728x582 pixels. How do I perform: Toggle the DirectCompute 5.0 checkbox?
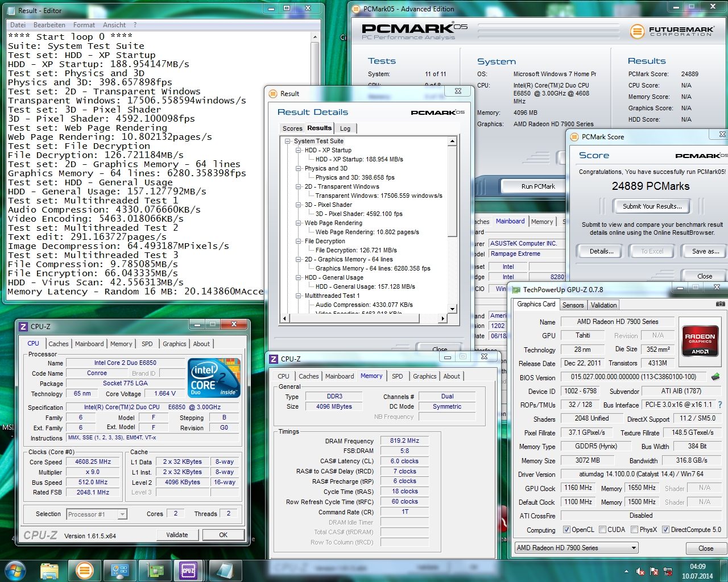(x=665, y=530)
